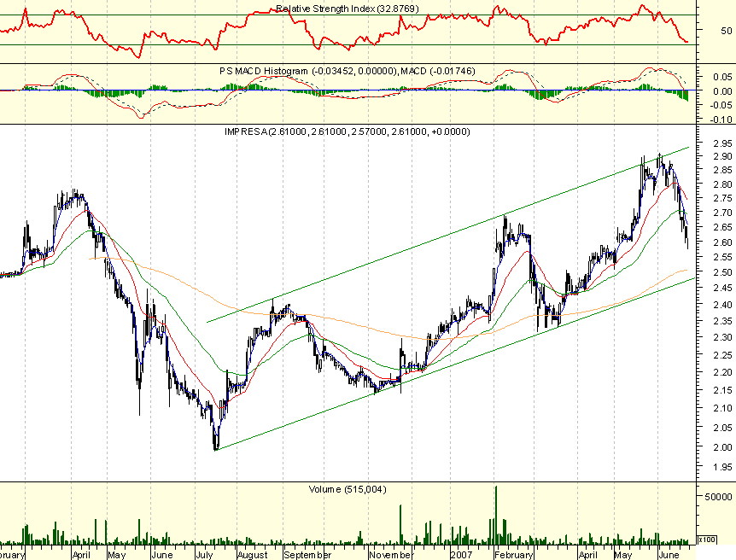Click the fully visible February month label
The height and width of the screenshot is (560, 736).
click(x=513, y=555)
